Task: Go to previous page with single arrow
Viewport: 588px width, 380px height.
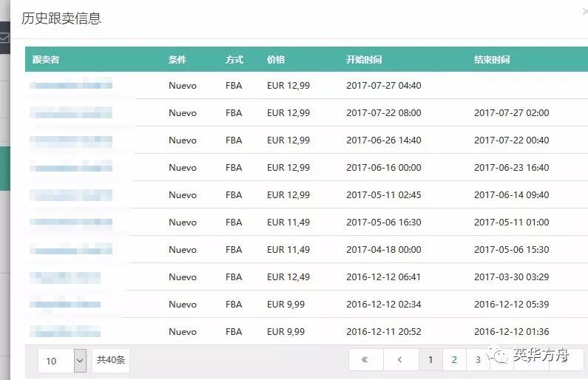Action: coord(400,360)
